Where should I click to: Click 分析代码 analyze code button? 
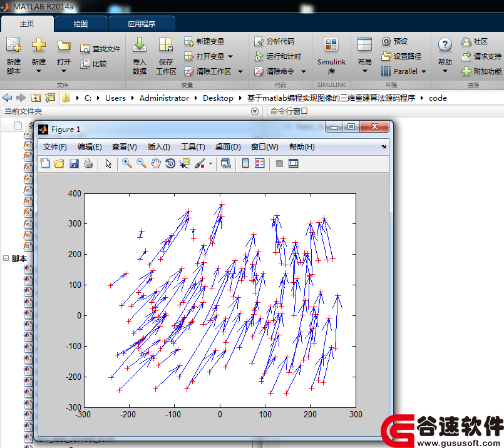[274, 41]
